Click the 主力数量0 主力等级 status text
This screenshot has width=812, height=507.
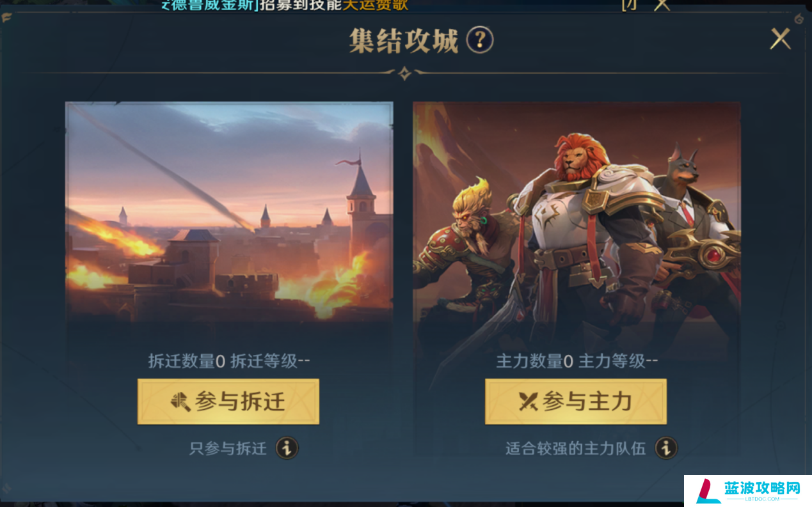(x=577, y=361)
